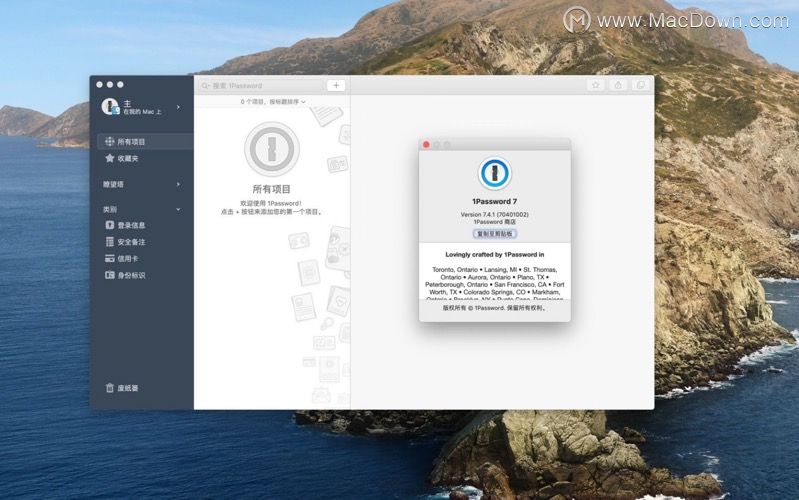This screenshot has width=799, height=500.
Task: Click 'Lovingly crafted by 1Password in' heading
Action: [494, 254]
